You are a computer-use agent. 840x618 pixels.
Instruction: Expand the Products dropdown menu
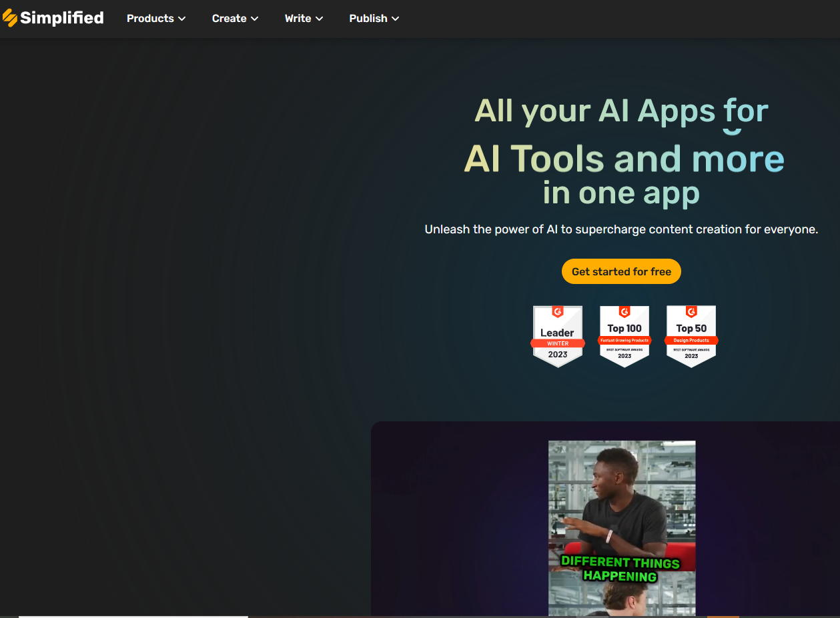pos(156,19)
